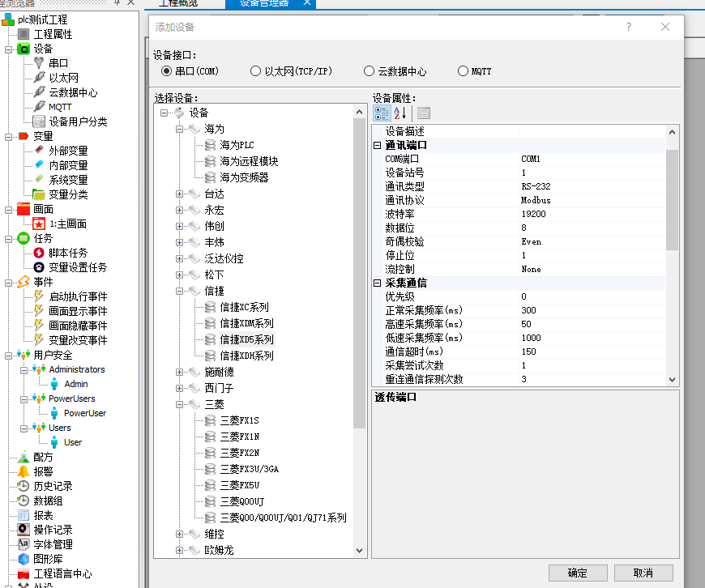Screen dimensions: 705x588
Task: Select the MQTT radio button
Action: point(463,71)
